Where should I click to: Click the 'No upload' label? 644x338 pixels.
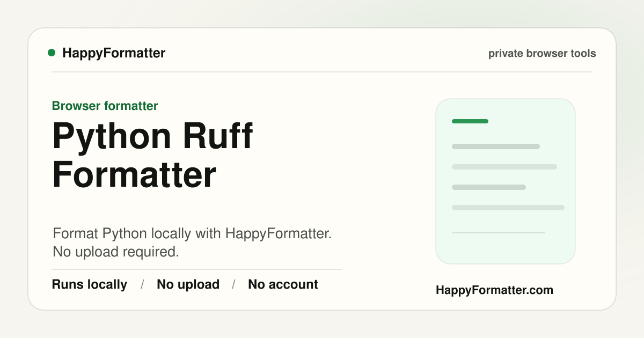coord(188,284)
